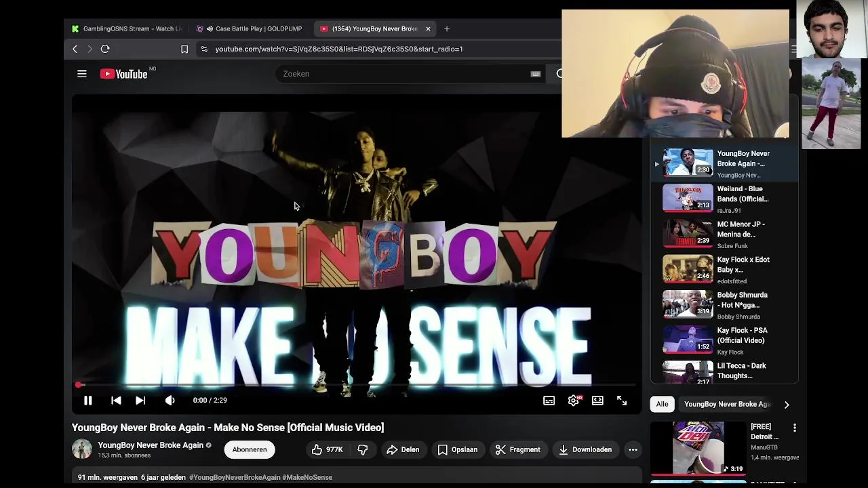Open YoungBoy Never Broke Again channel name
868x488 pixels.
click(151, 445)
